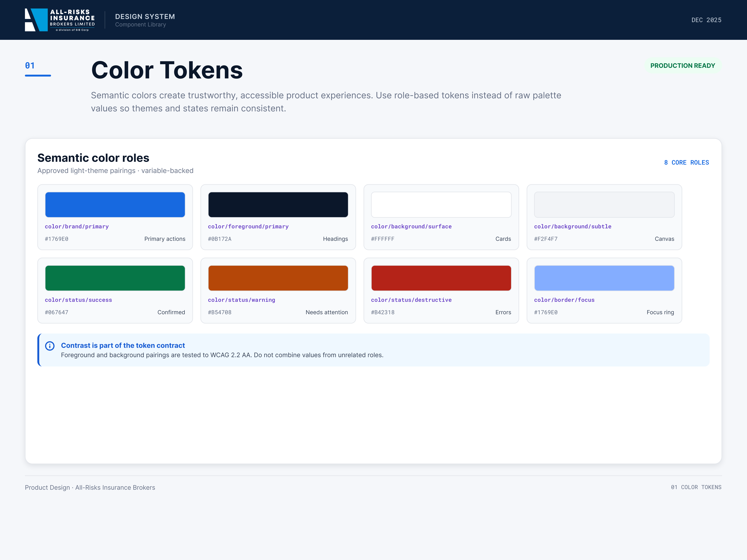Click the Color Tokens page heading
This screenshot has width=747, height=560.
click(167, 70)
